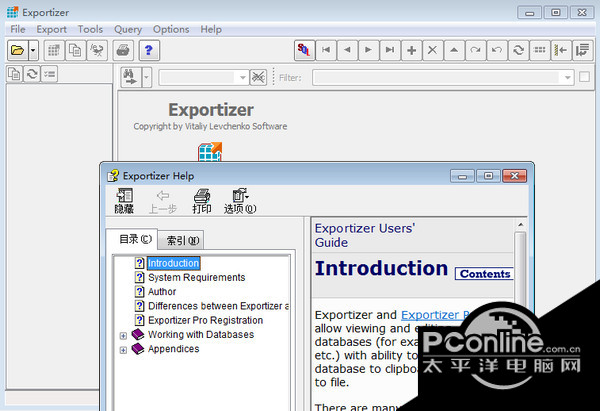Click the fit column width icon
This screenshot has width=600, height=411.
point(561,50)
